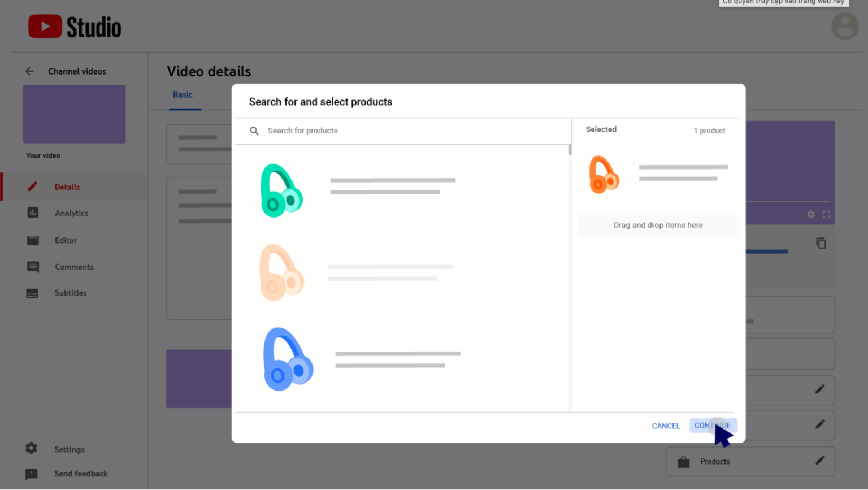Open your account avatar menu

point(845,26)
